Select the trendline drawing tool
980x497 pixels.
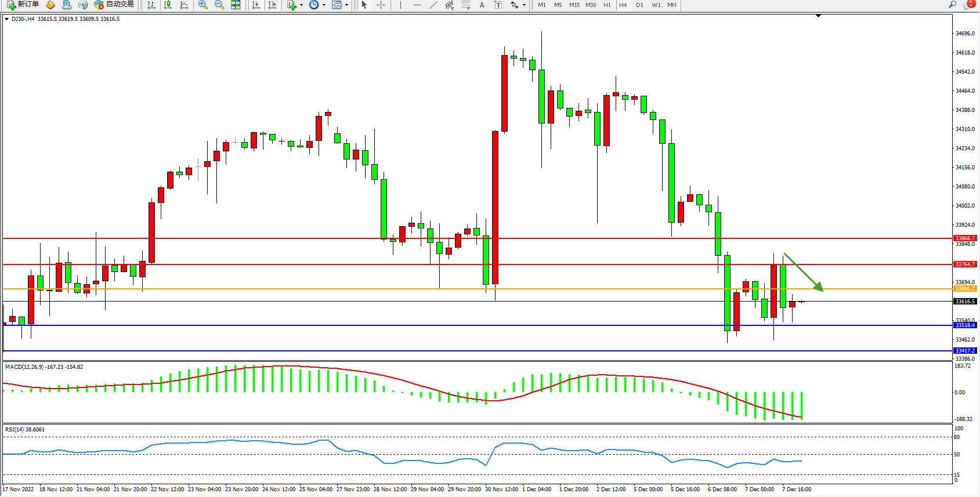tap(433, 5)
